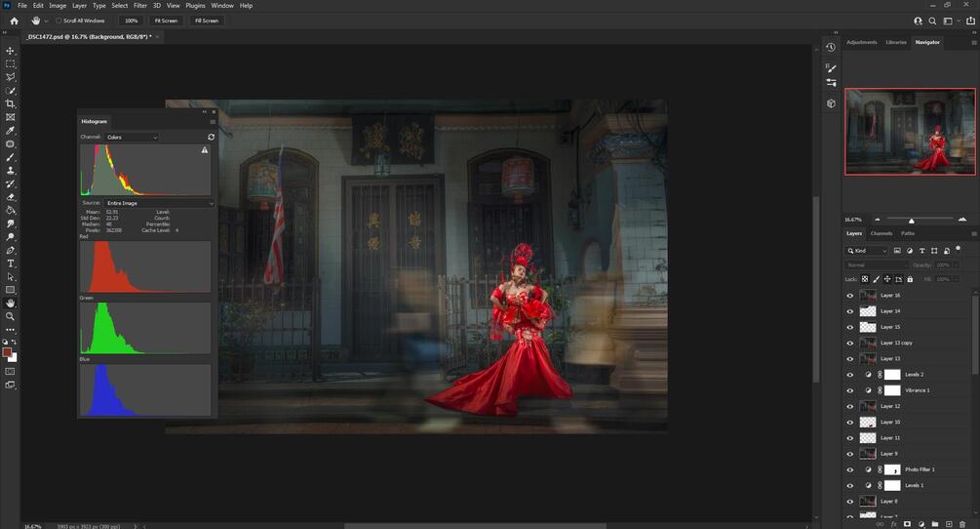Switch to the Channels tab
This screenshot has height=529, width=980.
click(882, 233)
